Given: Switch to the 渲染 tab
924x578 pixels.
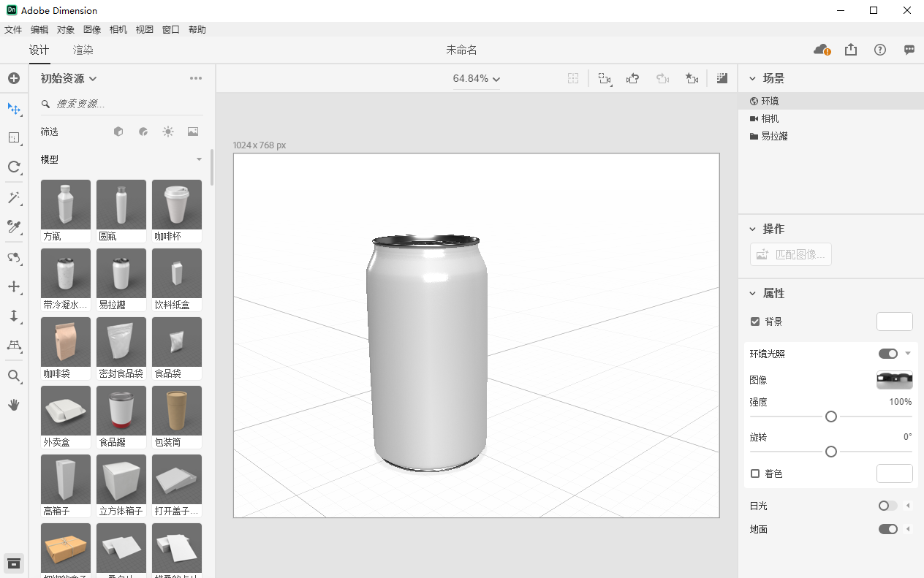Looking at the screenshot, I should click(x=83, y=50).
